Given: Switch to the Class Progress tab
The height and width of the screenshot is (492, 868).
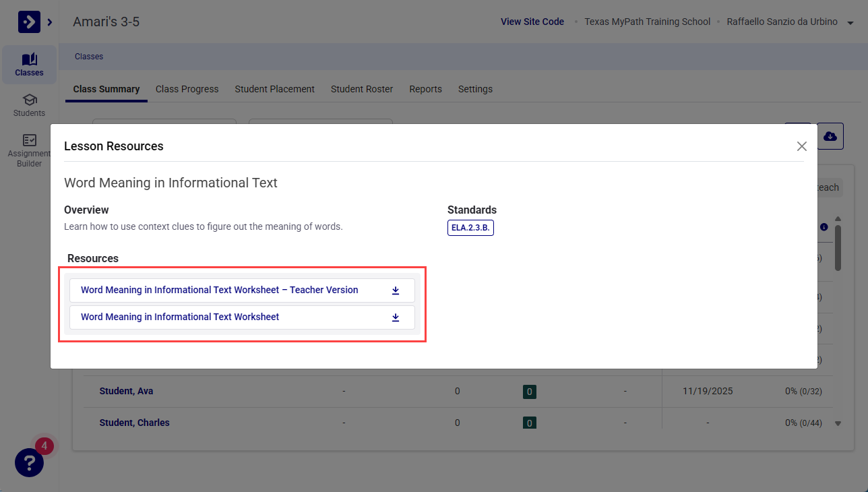Looking at the screenshot, I should [187, 89].
